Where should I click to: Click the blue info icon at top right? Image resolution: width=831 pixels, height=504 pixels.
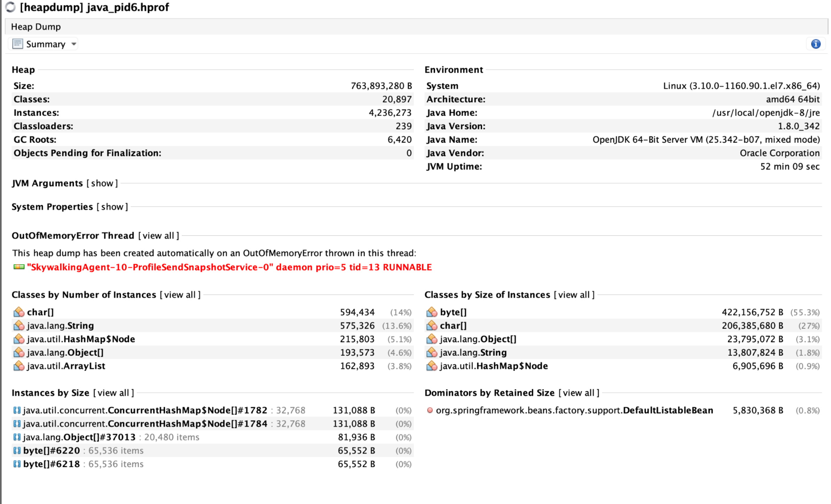(815, 44)
